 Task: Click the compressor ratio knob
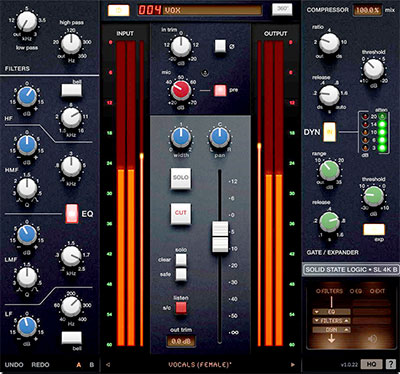[329, 43]
